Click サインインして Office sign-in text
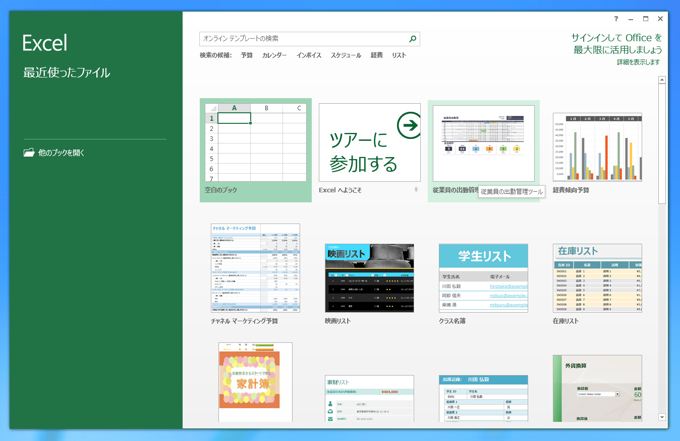The width and height of the screenshot is (680, 441). pos(616,43)
